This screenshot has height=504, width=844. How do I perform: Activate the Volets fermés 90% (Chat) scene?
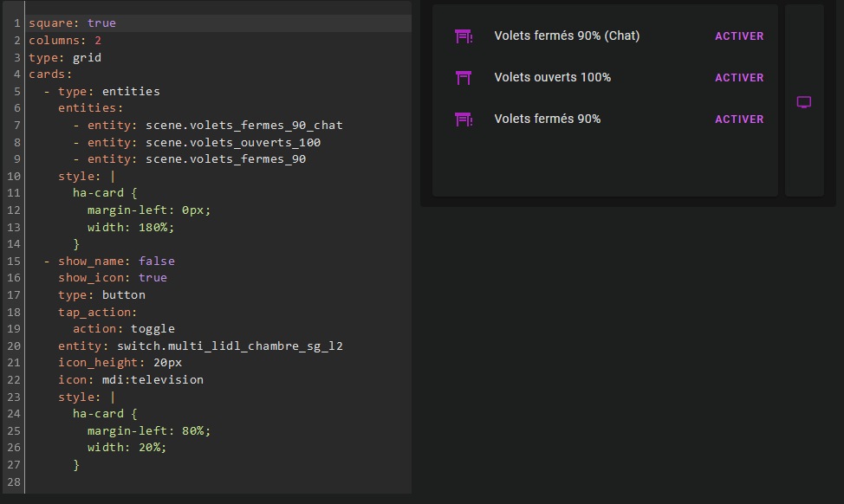tap(738, 36)
